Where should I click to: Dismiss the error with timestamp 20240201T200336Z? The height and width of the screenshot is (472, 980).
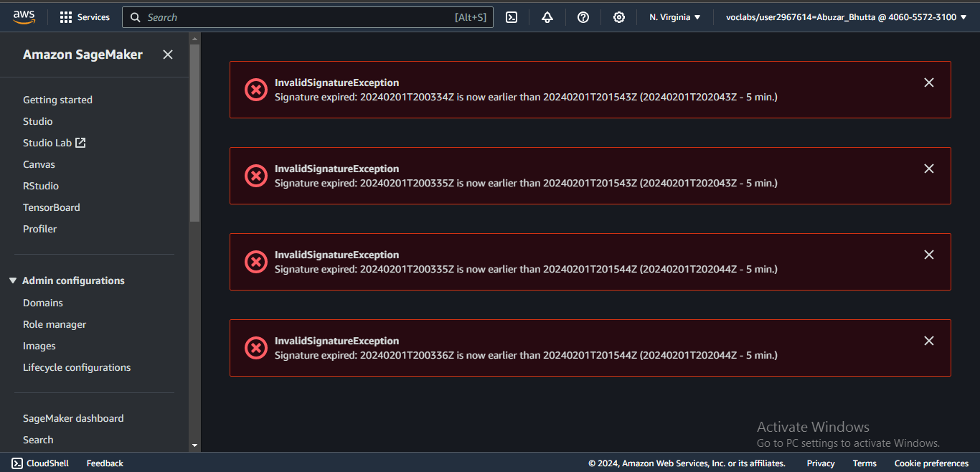pos(929,341)
